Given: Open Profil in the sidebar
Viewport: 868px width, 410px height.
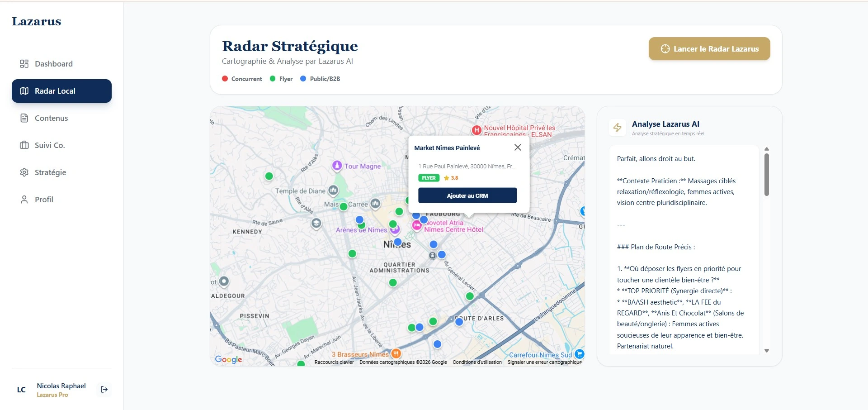Looking at the screenshot, I should point(61,200).
